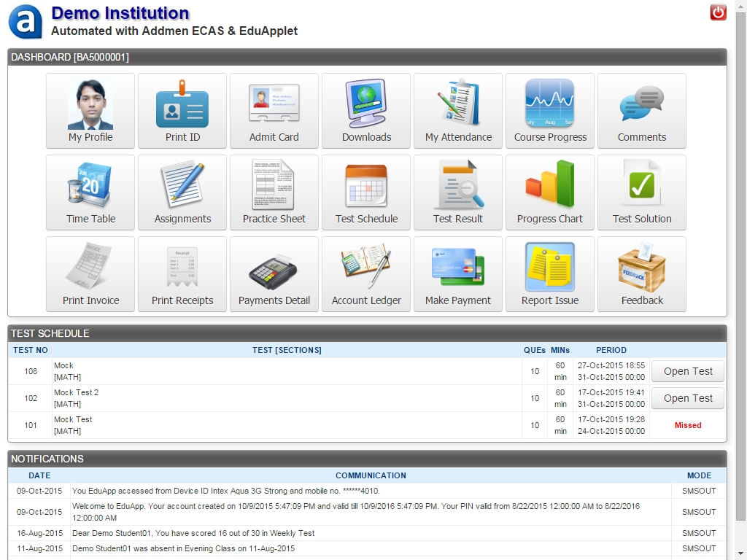Viewport: 747px width, 560px height.
Task: Open the Test Result tile
Action: click(x=458, y=192)
